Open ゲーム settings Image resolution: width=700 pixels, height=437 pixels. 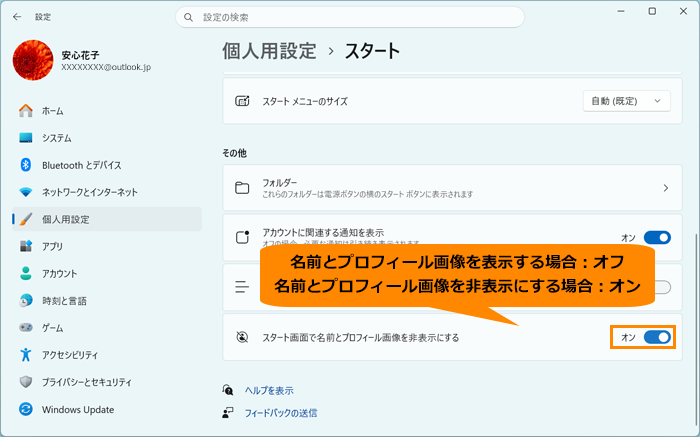(x=107, y=328)
